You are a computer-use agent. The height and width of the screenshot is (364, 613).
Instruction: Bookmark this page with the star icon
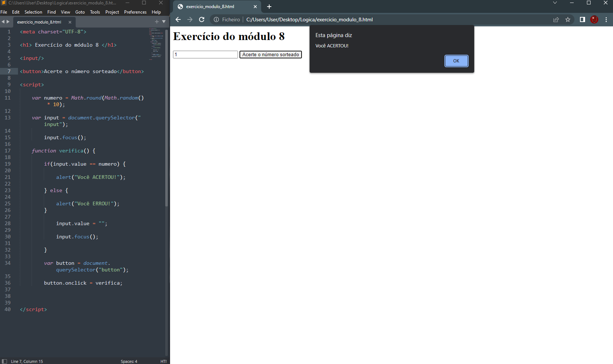point(568,19)
